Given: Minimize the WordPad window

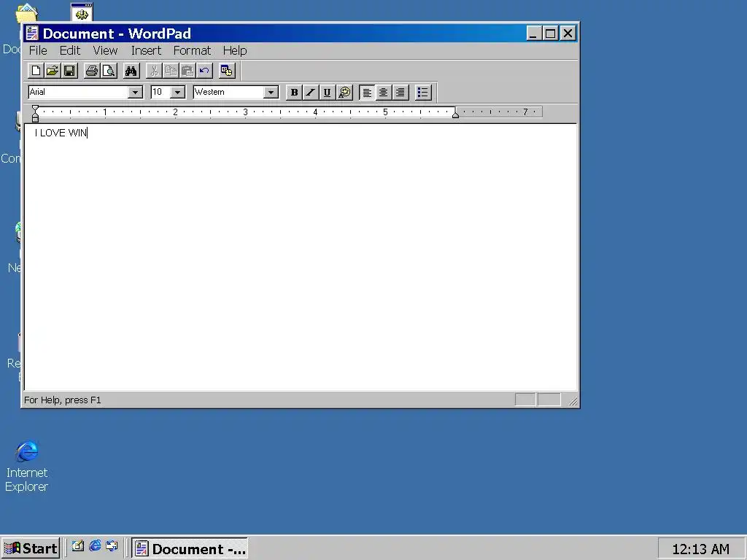Looking at the screenshot, I should click(x=533, y=34).
